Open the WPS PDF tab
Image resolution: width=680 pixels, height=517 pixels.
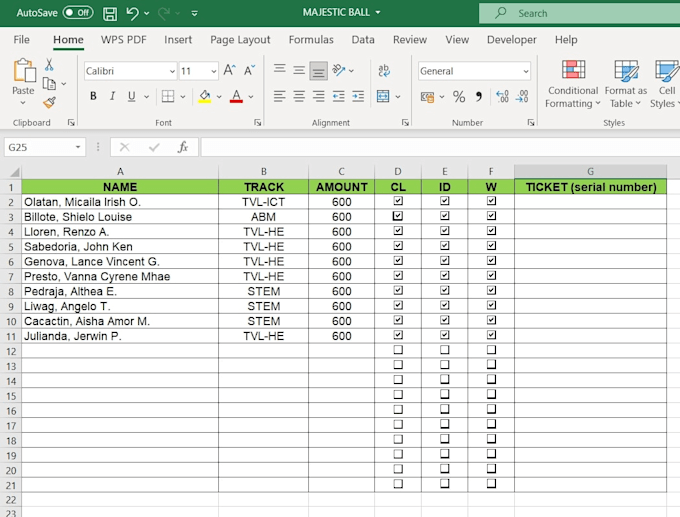(x=124, y=40)
